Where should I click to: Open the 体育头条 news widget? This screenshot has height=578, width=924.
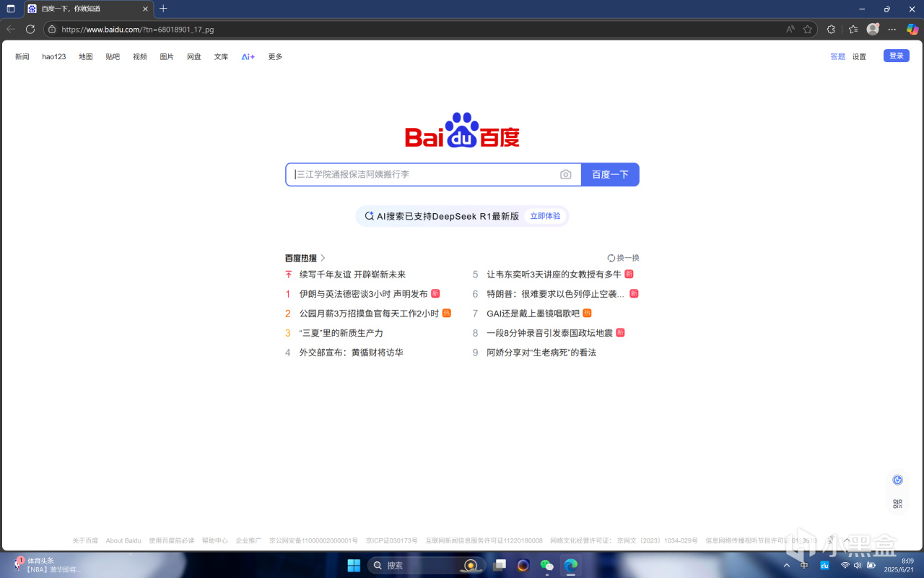tap(47, 565)
